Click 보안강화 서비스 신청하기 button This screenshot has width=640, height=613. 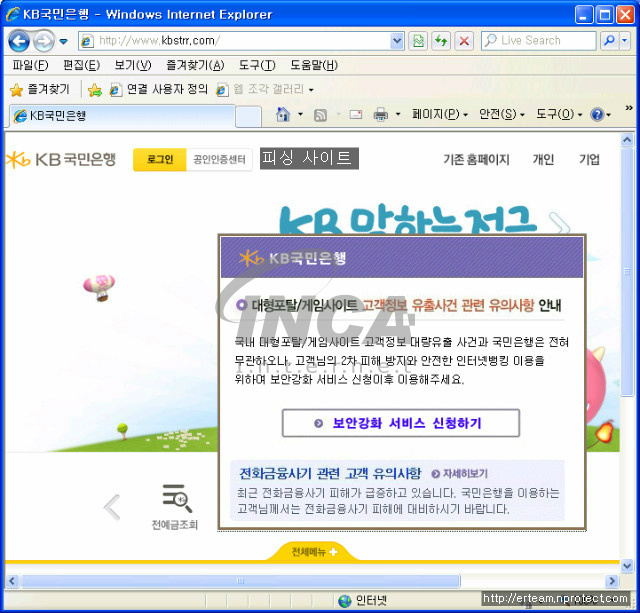coord(401,423)
